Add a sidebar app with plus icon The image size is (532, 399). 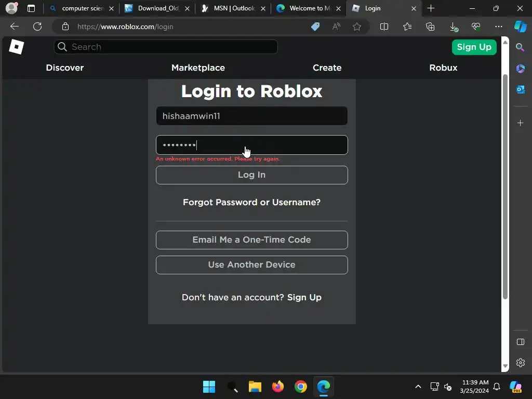tap(521, 123)
